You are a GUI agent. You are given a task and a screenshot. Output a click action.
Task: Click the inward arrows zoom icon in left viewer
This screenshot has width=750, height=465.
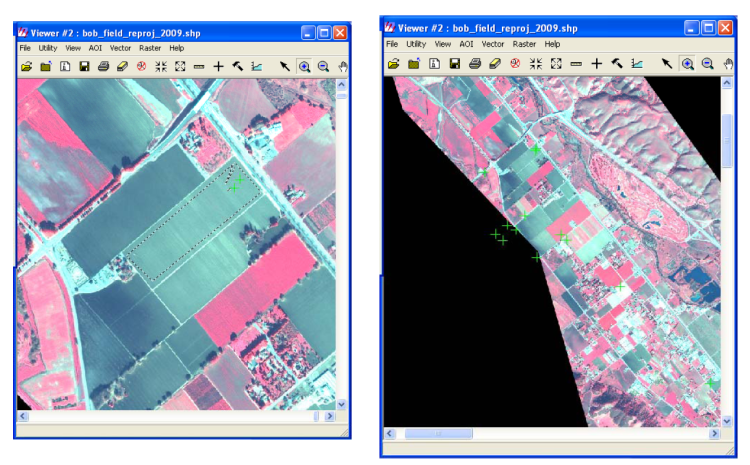pos(161,66)
